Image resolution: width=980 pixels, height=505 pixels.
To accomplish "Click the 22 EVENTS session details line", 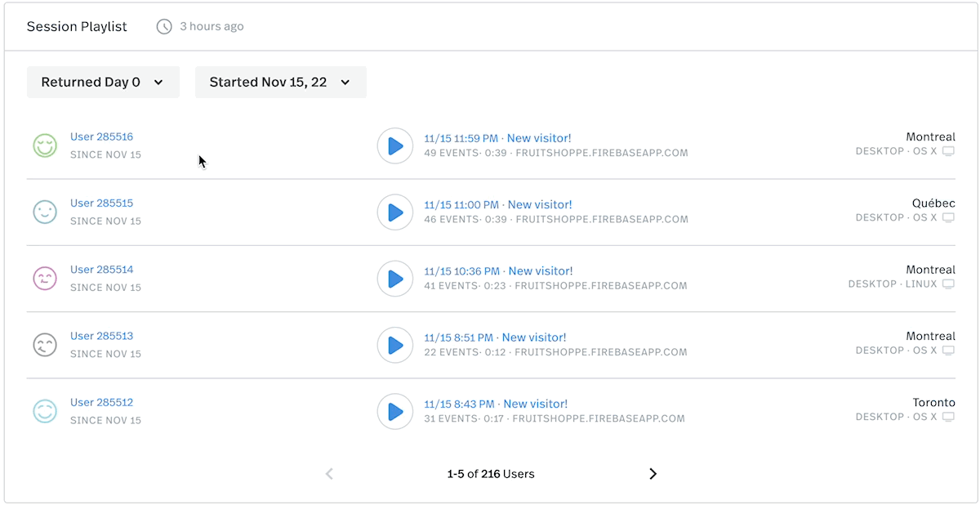I will click(556, 352).
